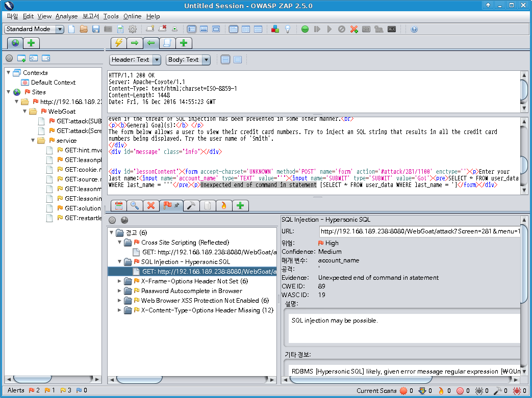The width and height of the screenshot is (532, 398).
Task: Switch to the Break Points red X tab
Action: (x=151, y=205)
